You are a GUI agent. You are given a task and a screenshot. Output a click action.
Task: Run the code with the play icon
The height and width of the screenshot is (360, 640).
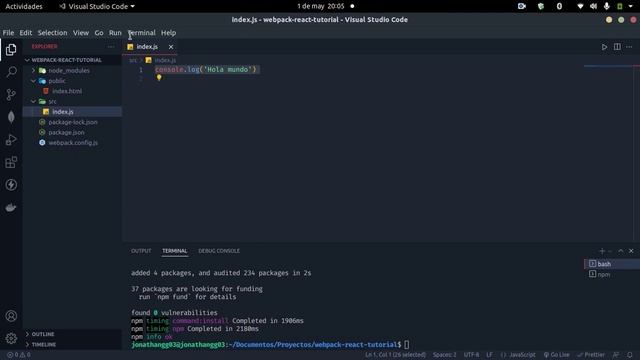click(x=604, y=47)
